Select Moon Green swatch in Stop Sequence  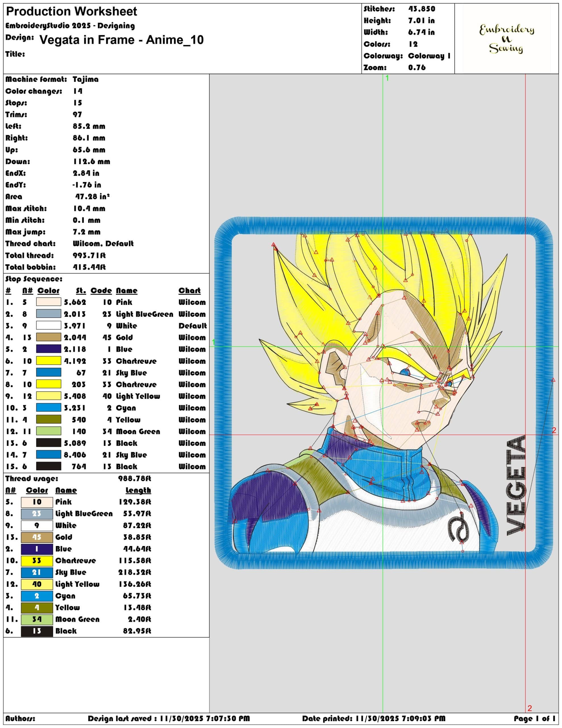tap(49, 431)
